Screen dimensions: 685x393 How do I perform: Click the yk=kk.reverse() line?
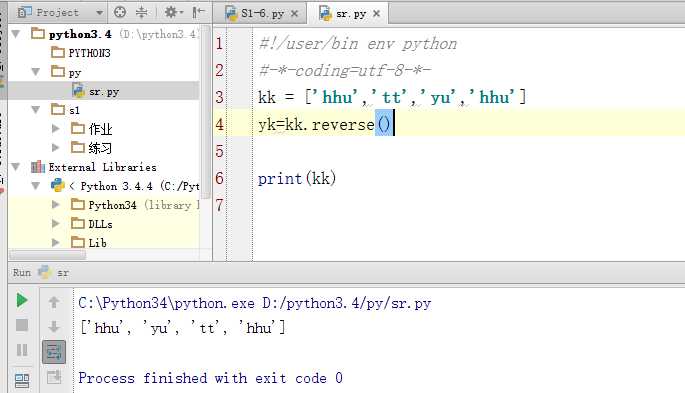coord(325,125)
